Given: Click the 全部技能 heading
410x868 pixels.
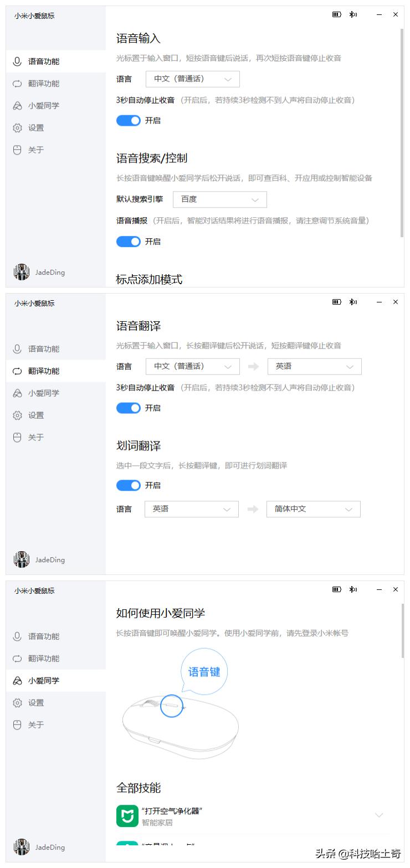Looking at the screenshot, I should coord(139,788).
